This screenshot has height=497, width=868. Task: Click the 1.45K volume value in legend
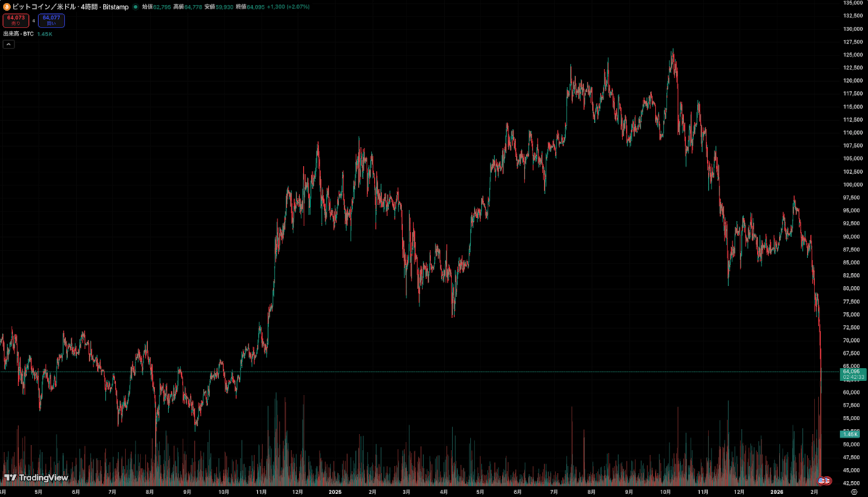click(44, 33)
